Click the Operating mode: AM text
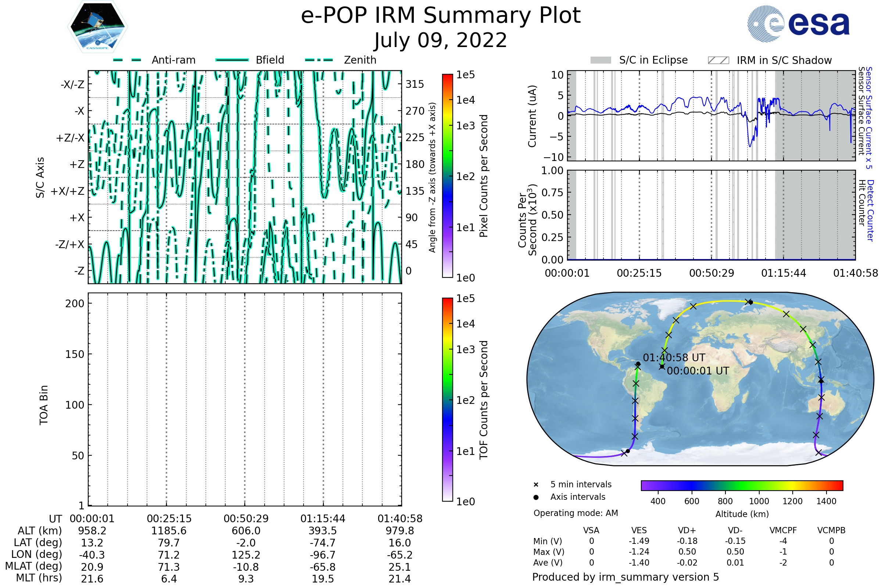This screenshot has height=588, width=882. click(x=576, y=513)
